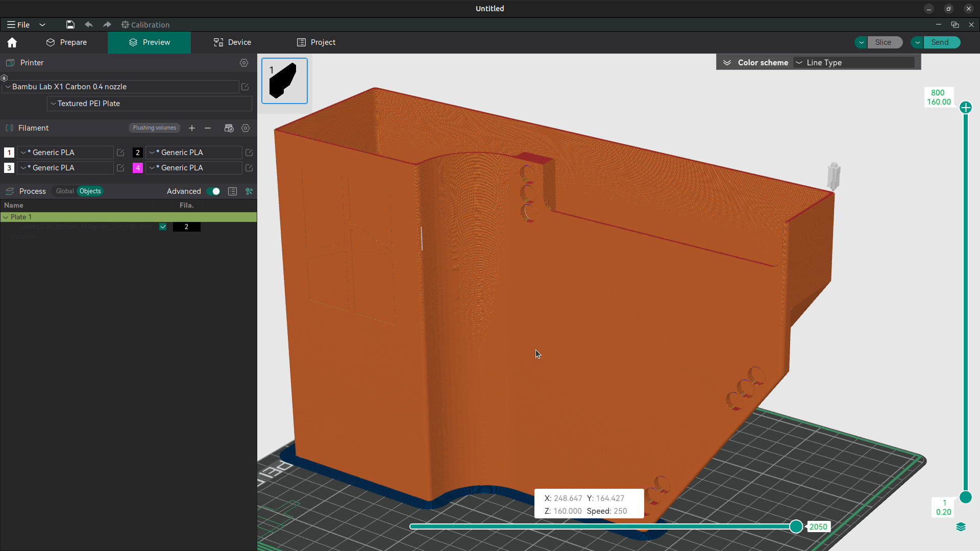Save project with floppy disk icon
This screenshot has width=980, height=551.
click(x=70, y=24)
